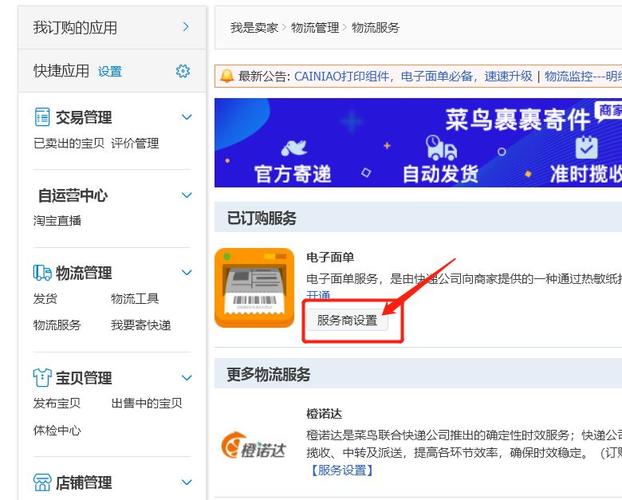Click 物流服务 breadcrumb
622x500 pixels.
(376, 28)
